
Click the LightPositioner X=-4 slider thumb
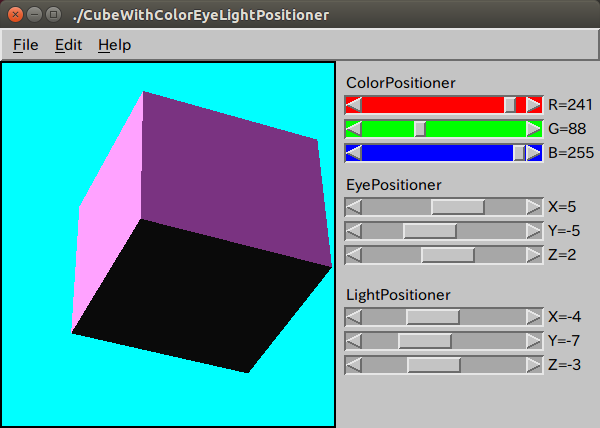click(x=433, y=317)
